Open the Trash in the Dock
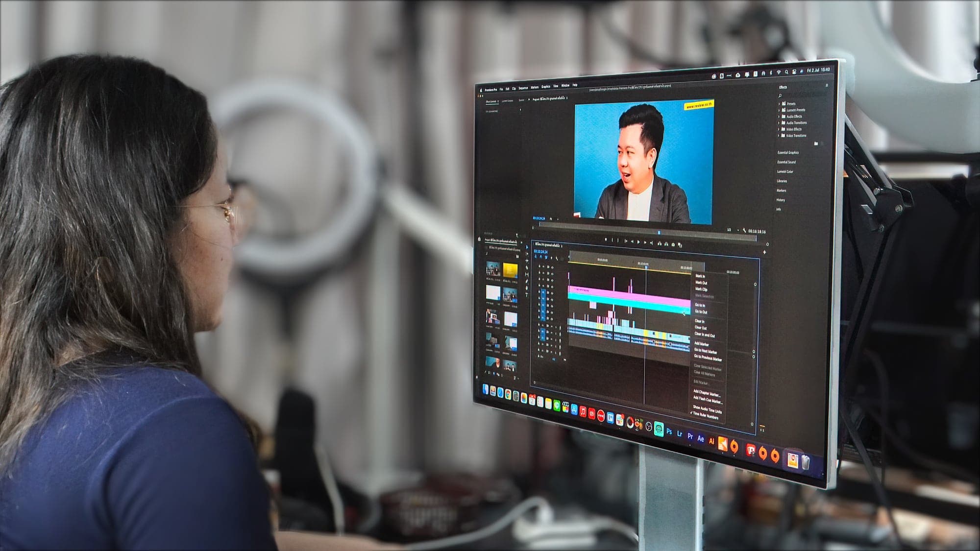Screen dimensions: 980x551 pyautogui.click(x=806, y=462)
